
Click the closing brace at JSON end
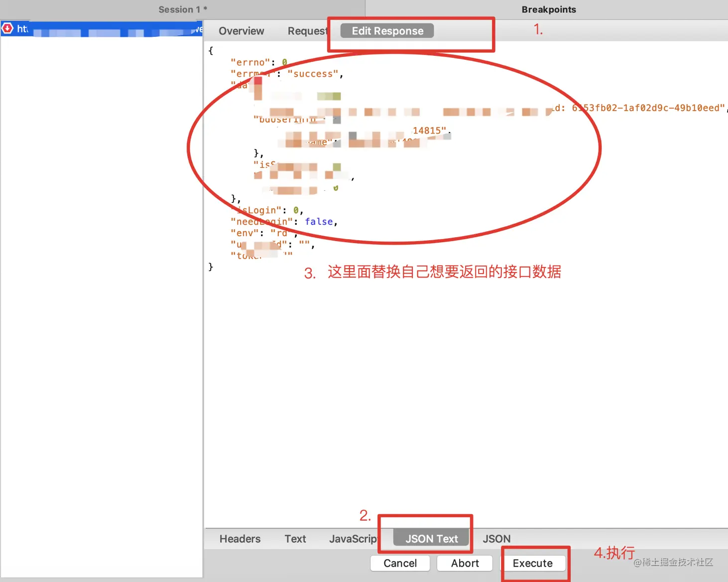[211, 267]
